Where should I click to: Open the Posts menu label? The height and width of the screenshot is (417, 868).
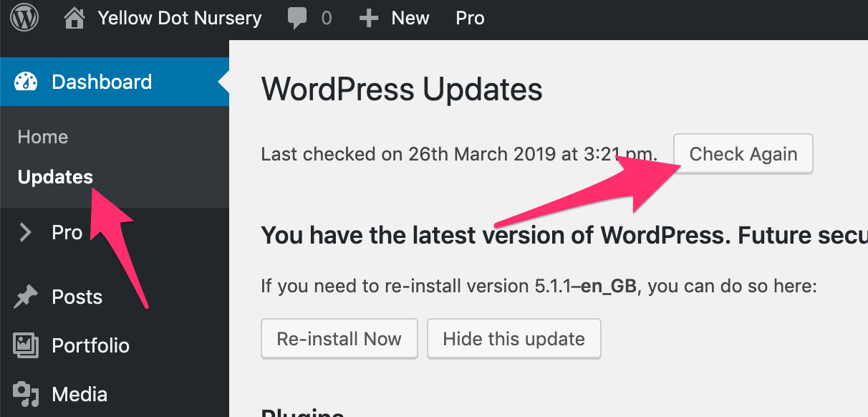77,297
